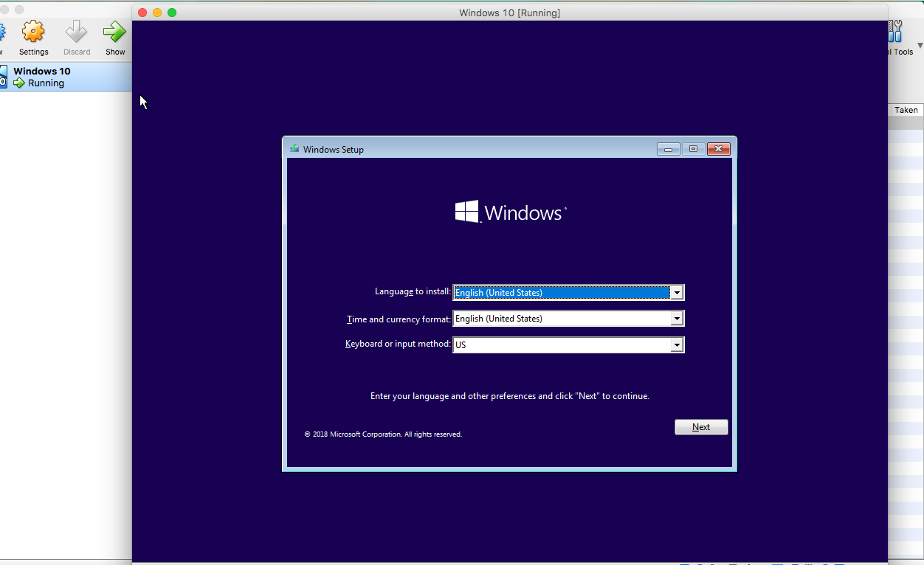Open the Keyboard or input method dropdown
924x565 pixels.
pos(677,344)
